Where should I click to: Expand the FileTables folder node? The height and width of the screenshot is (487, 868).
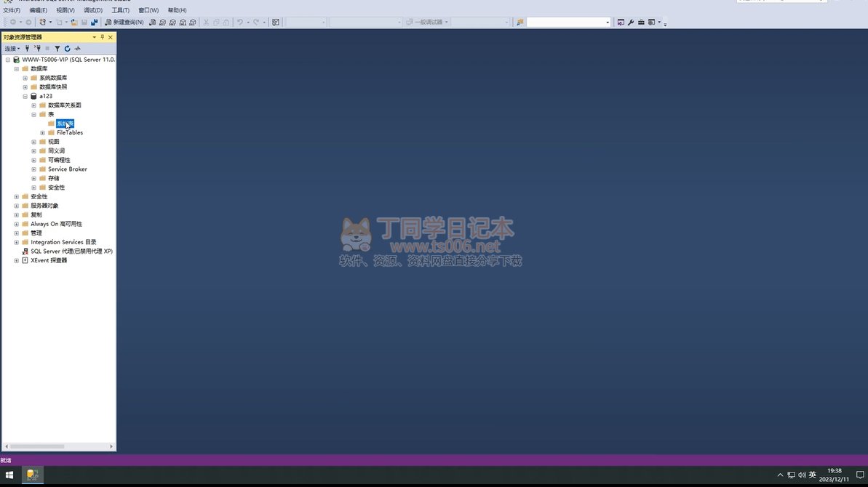pyautogui.click(x=42, y=133)
